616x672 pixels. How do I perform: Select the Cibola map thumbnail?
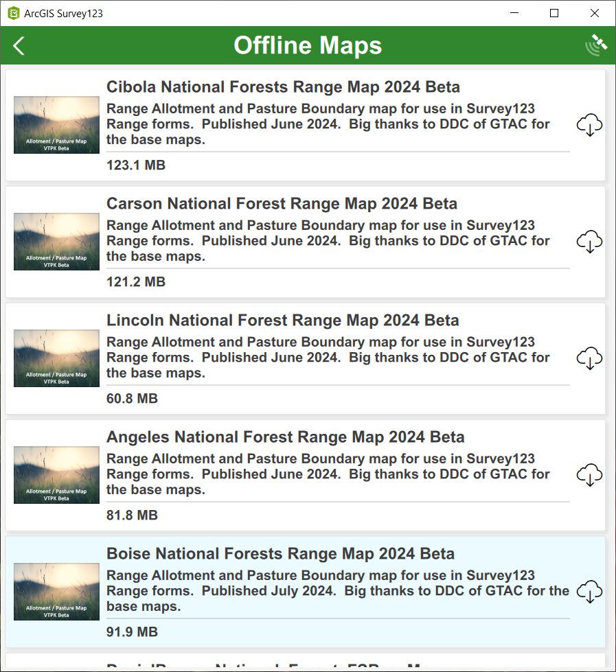pos(56,125)
